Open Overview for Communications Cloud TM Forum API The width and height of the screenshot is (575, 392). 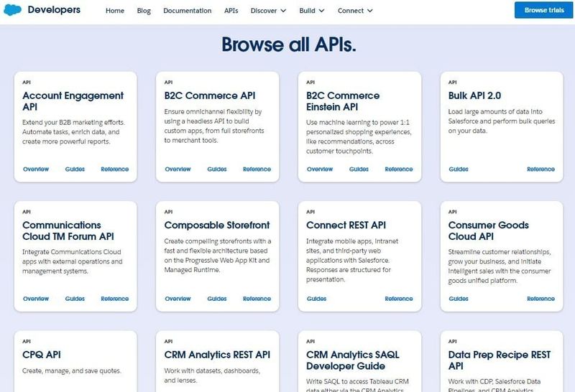point(36,299)
